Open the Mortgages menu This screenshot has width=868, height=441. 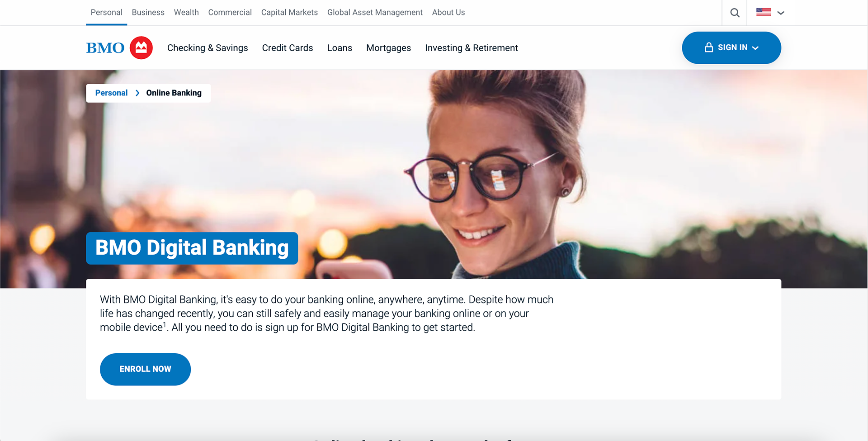tap(389, 48)
